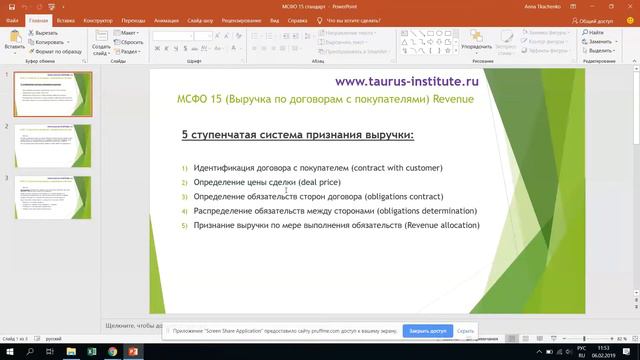Click Format Painter (Формат по образцу)
Image resolution: width=640 pixels, height=360 pixels.
pos(55,51)
